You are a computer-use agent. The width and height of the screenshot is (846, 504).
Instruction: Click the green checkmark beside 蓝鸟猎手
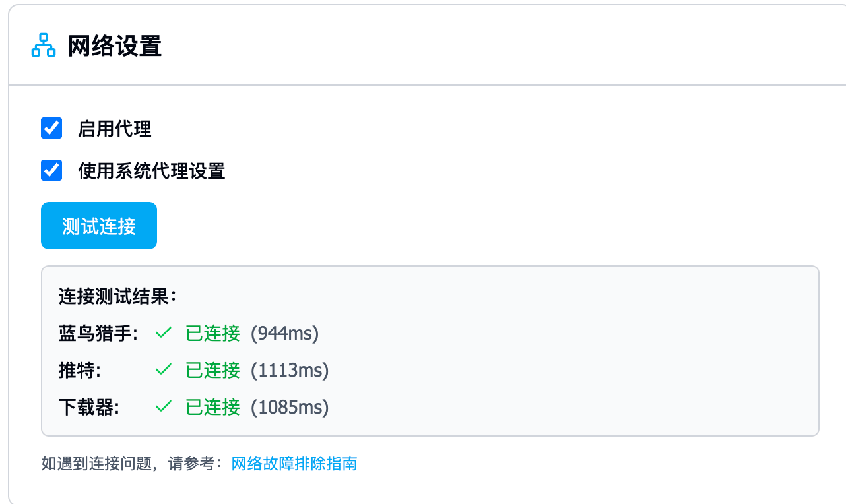coord(163,334)
